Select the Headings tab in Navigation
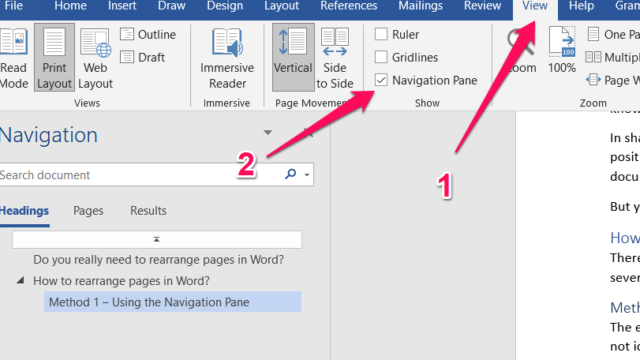 [x=24, y=211]
